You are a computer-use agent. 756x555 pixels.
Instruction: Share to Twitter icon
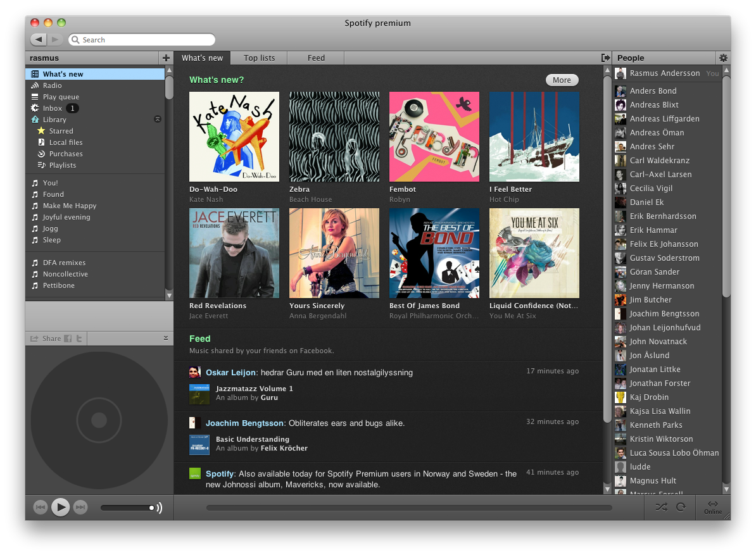79,339
